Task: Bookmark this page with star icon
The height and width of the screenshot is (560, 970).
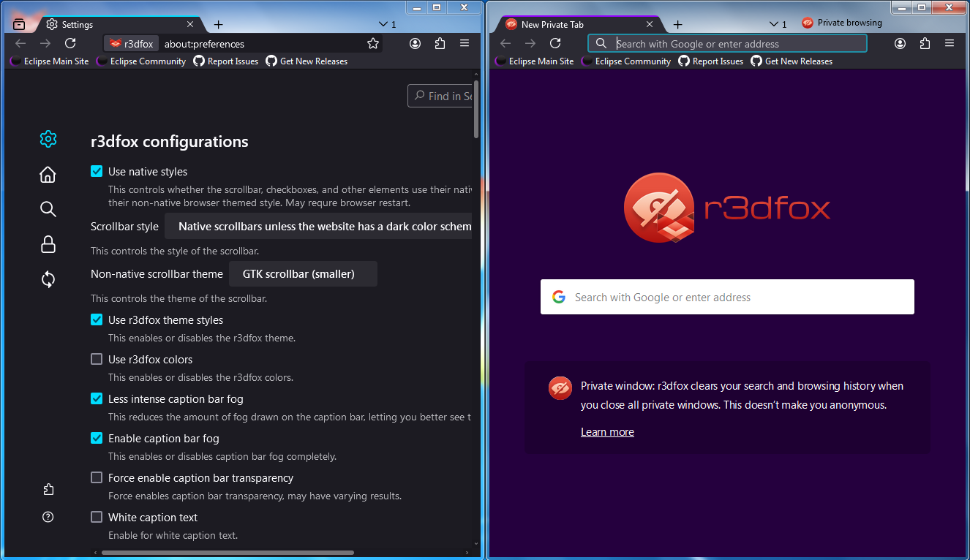Action: pos(373,44)
